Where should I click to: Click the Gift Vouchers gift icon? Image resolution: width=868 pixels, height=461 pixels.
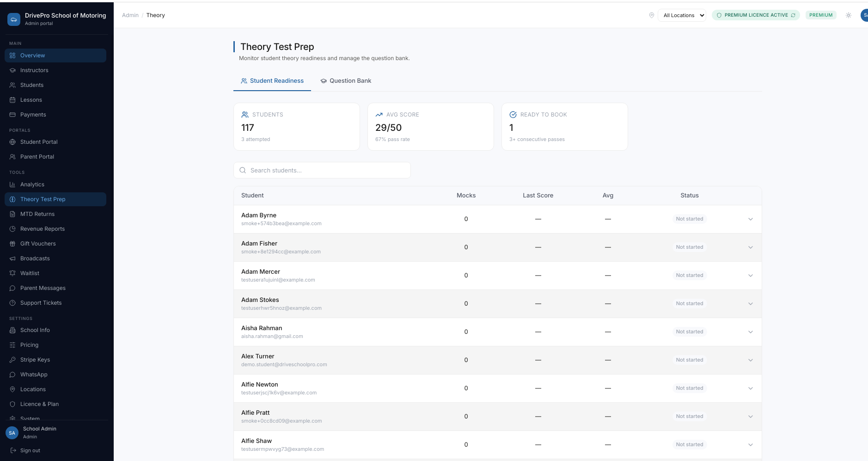tap(12, 244)
